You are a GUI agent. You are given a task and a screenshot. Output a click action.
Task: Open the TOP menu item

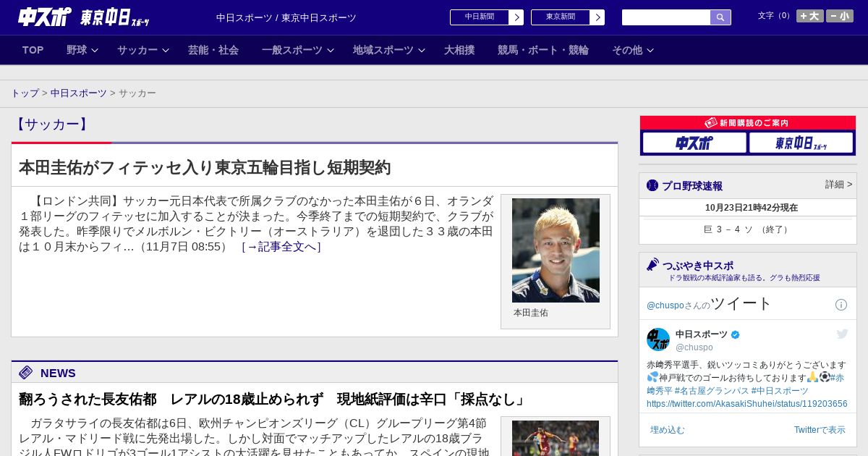tap(33, 50)
